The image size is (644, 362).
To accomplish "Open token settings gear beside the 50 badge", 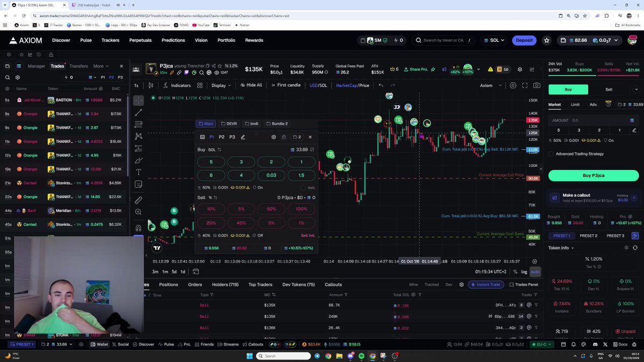I will (519, 69).
